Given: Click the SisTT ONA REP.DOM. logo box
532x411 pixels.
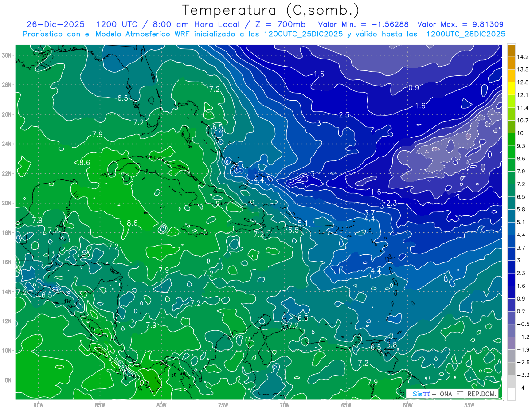Looking at the screenshot, I should point(452,394).
